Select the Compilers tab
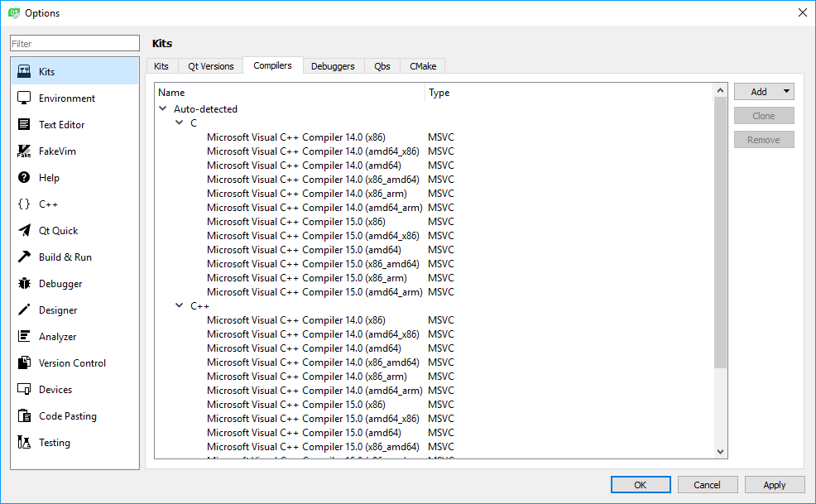 click(x=273, y=65)
